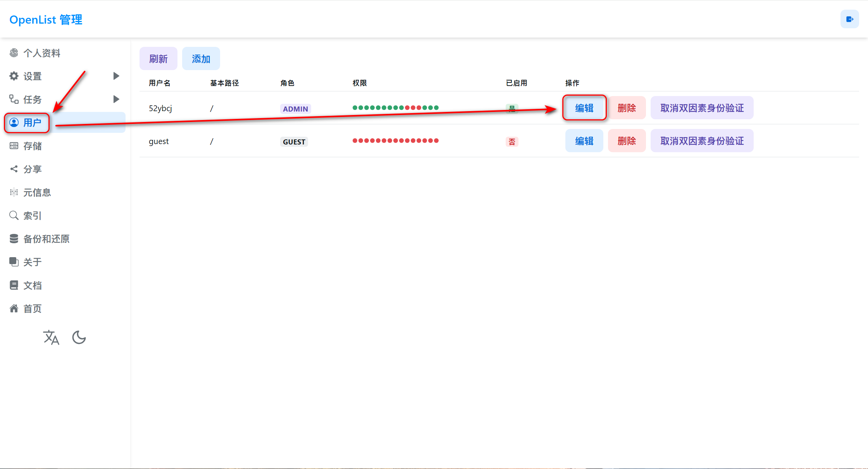
Task: Edit the 52ybcj admin user
Action: tap(584, 108)
